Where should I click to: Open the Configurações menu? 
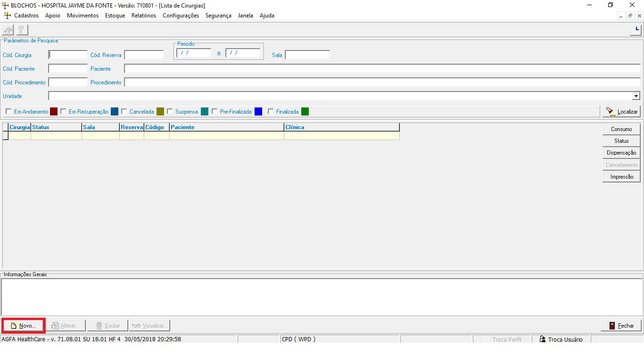coord(181,16)
